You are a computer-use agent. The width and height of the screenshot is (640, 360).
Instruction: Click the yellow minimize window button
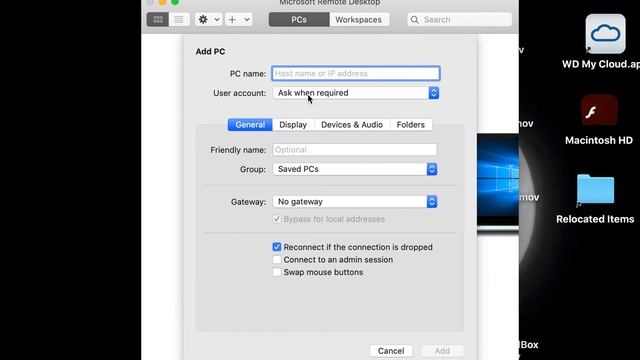(162, 2)
